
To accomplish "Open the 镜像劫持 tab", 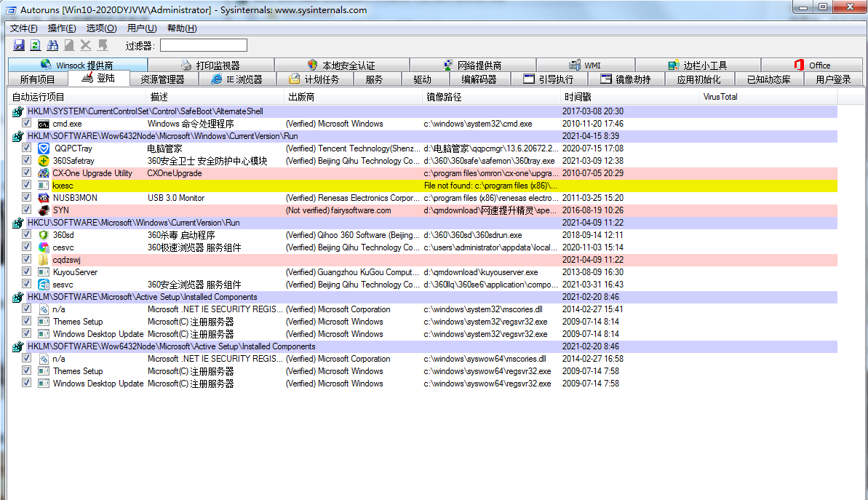I will point(626,80).
